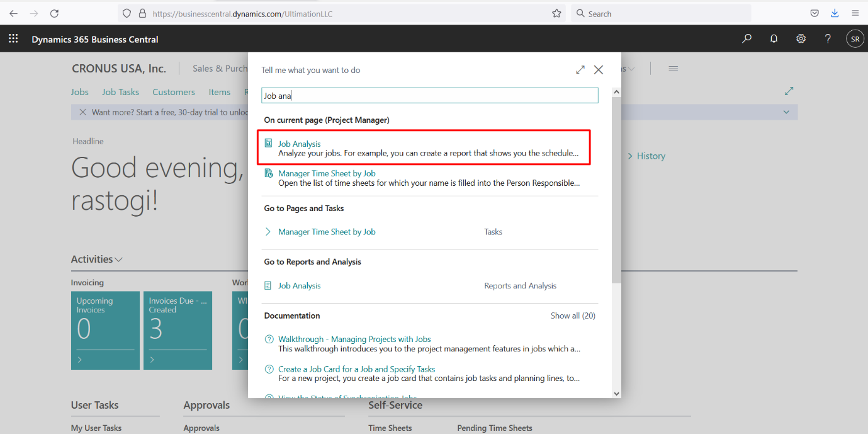Open the Customers navigation item

(174, 92)
